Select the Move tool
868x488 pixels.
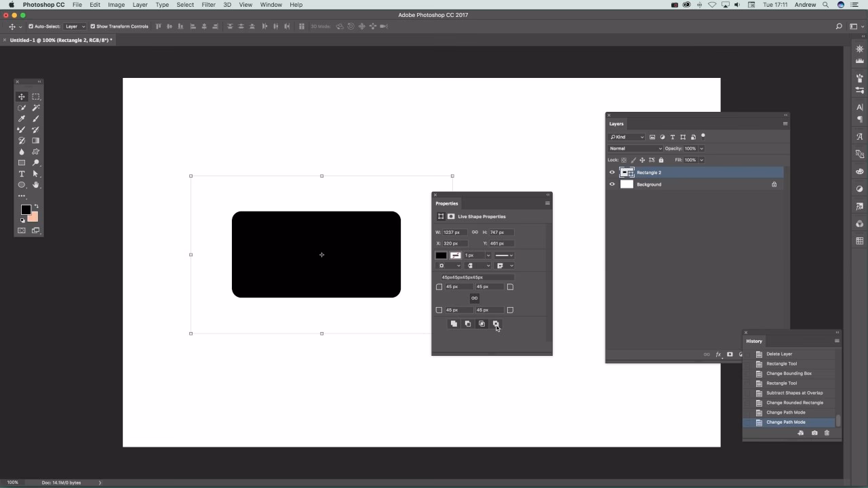[21, 96]
